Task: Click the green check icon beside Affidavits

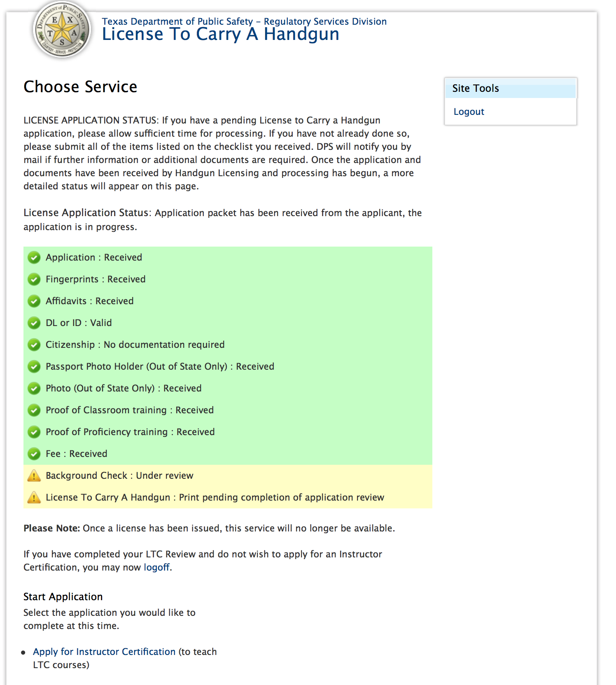Action: tap(34, 301)
